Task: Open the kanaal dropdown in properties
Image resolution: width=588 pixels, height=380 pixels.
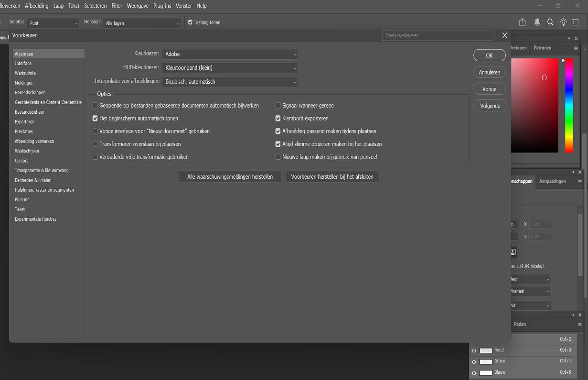Action: coord(530,291)
